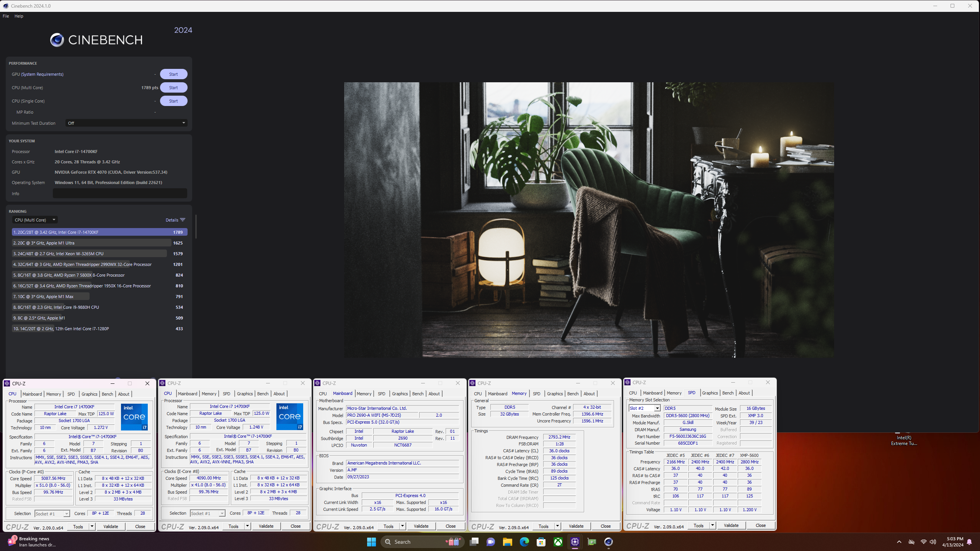
Task: Open the Help menu in Cinebench
Action: pyautogui.click(x=19, y=16)
